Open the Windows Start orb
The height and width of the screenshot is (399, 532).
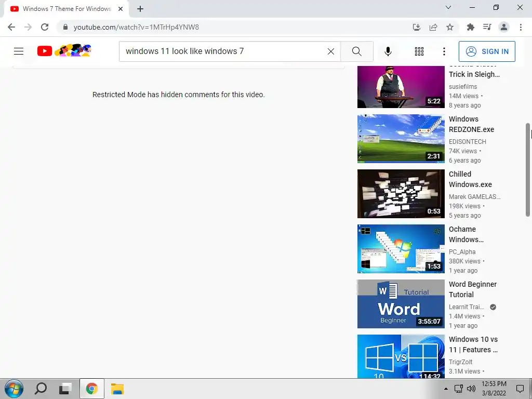(x=14, y=389)
